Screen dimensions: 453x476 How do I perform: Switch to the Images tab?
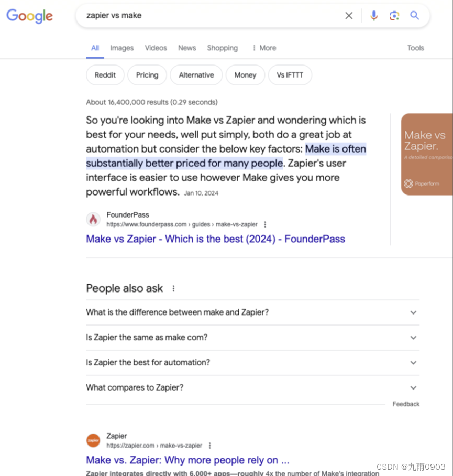pyautogui.click(x=121, y=48)
